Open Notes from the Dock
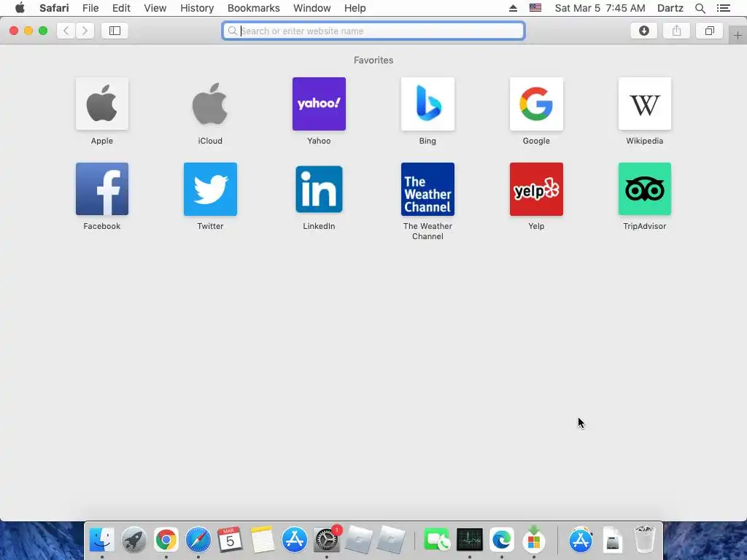Screen dimensions: 747x560 (x=263, y=540)
